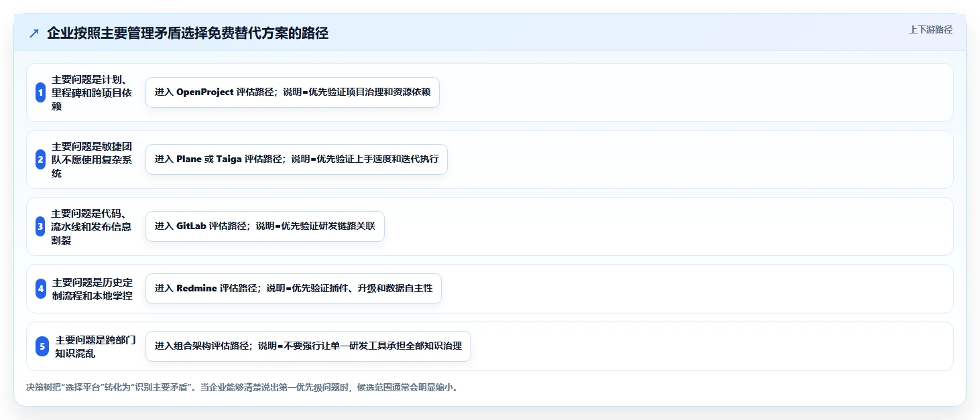Open the Plane 或 Taiga 评估路径 box
Viewport: 980px width, 420px height.
pos(296,159)
